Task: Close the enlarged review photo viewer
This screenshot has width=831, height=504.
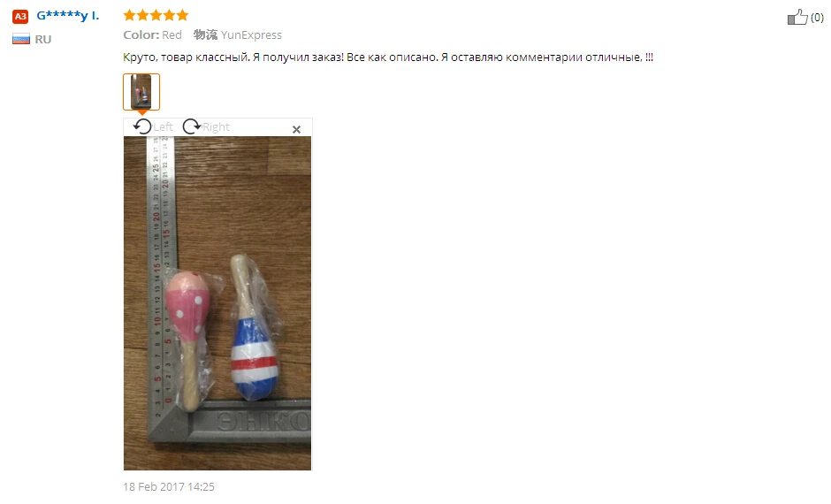Action: (296, 129)
